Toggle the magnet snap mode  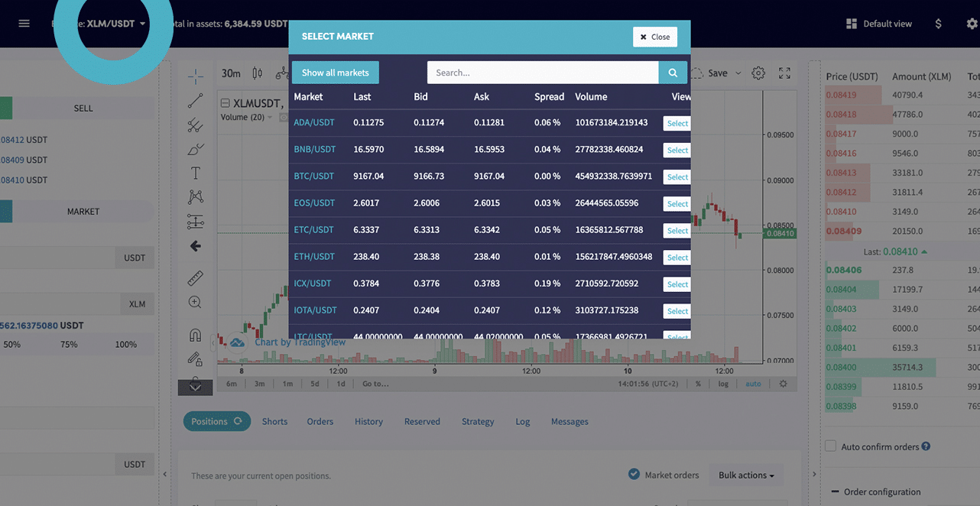196,335
